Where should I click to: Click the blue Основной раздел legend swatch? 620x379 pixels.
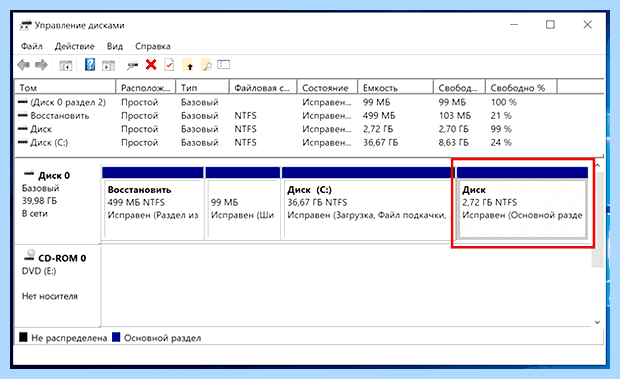[116, 337]
